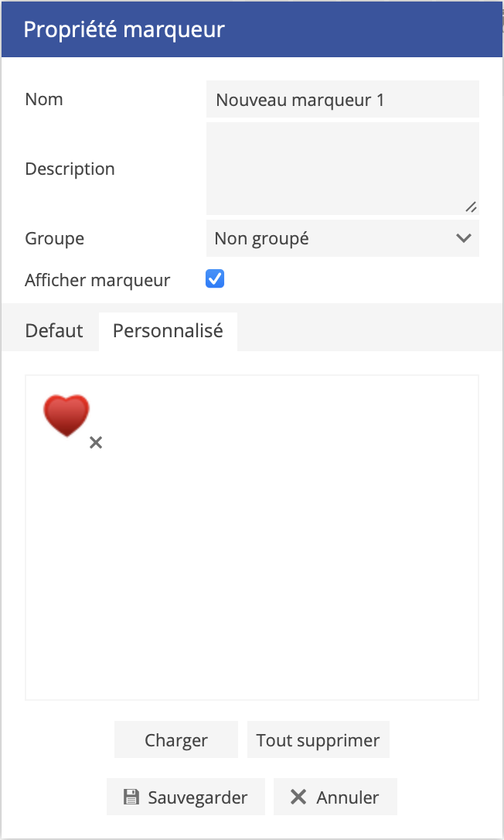Expand the Groupe list via chevron arrow
The height and width of the screenshot is (840, 504).
click(464, 238)
